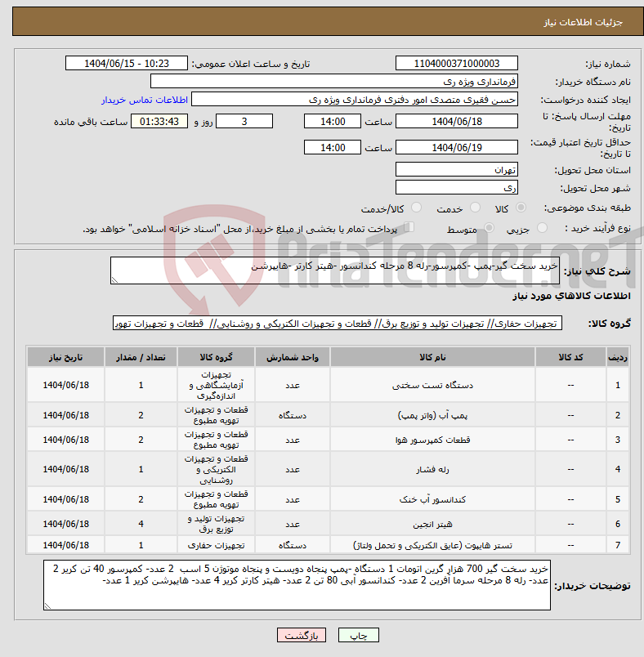The image size is (644, 657).
Task: Select the کالا radio button
Action: coord(521,208)
